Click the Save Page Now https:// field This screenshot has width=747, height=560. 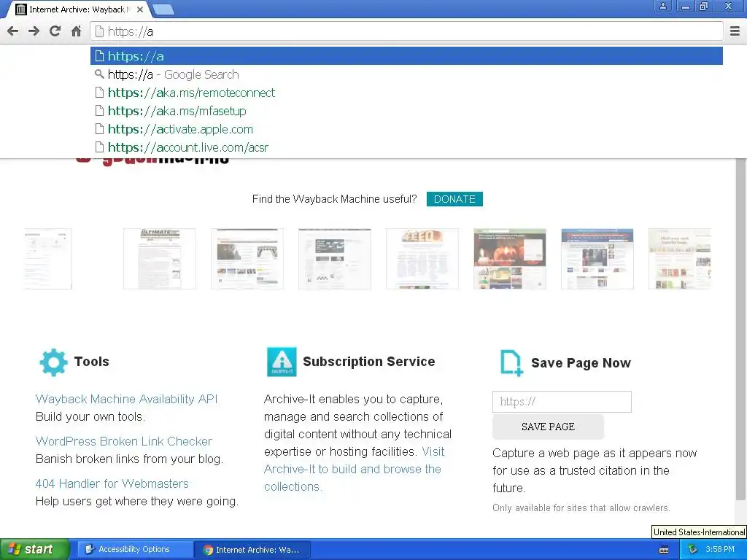(x=562, y=402)
